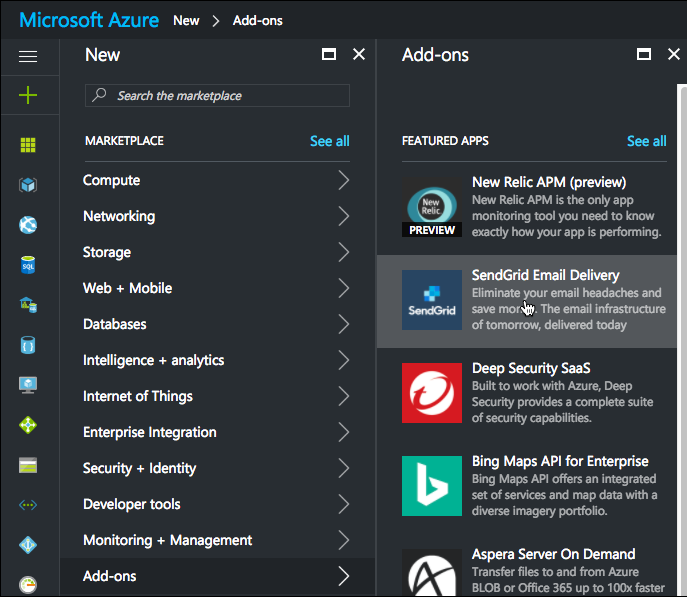
Task: Select the Storage category label
Action: [x=107, y=253]
